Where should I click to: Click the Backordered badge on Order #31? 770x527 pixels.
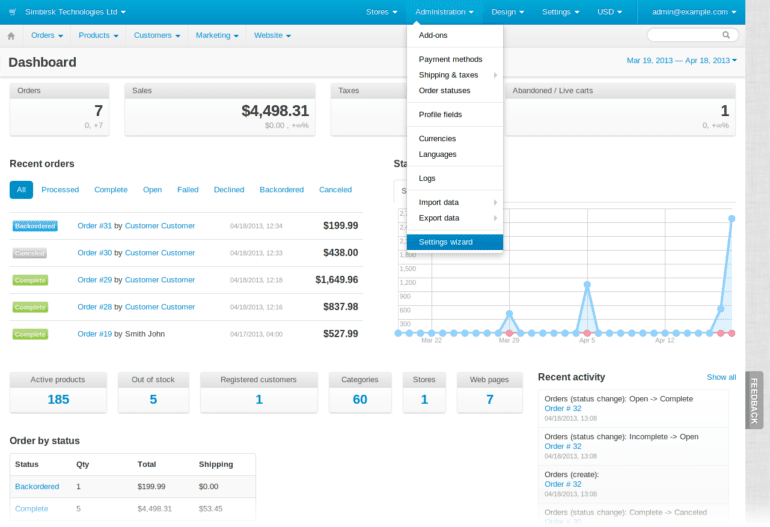[x=35, y=226]
